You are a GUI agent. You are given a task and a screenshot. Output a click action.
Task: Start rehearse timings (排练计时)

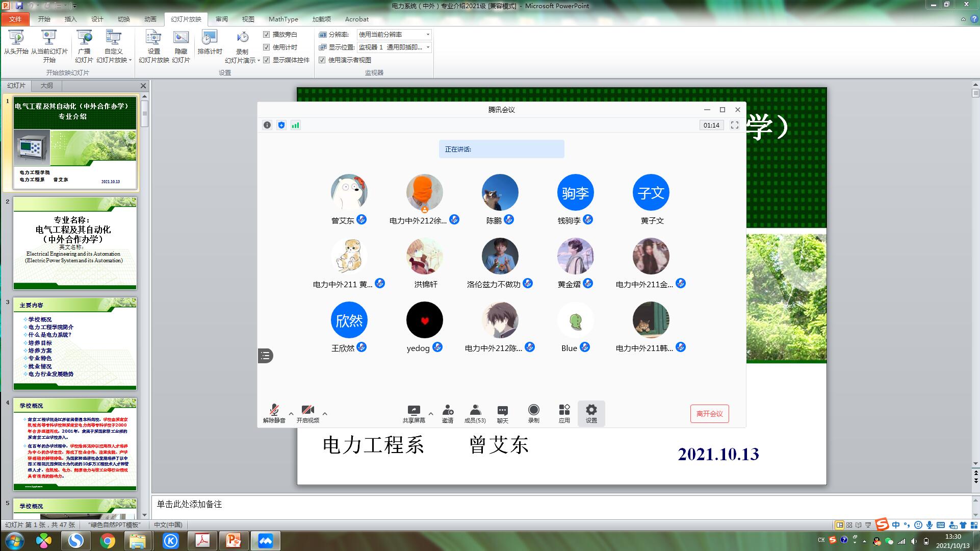(x=210, y=42)
